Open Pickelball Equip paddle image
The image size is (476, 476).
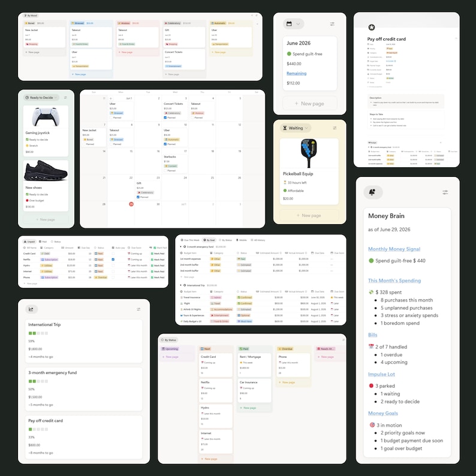point(309,153)
